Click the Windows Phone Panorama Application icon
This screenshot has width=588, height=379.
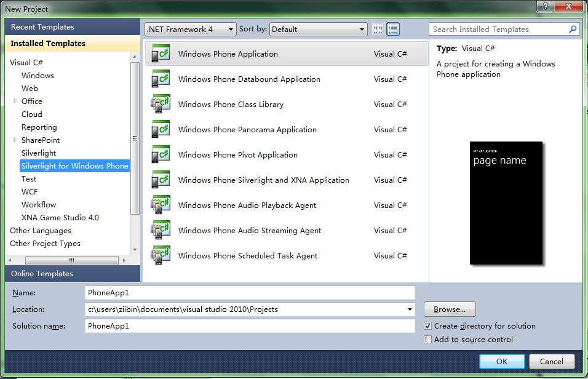(161, 129)
